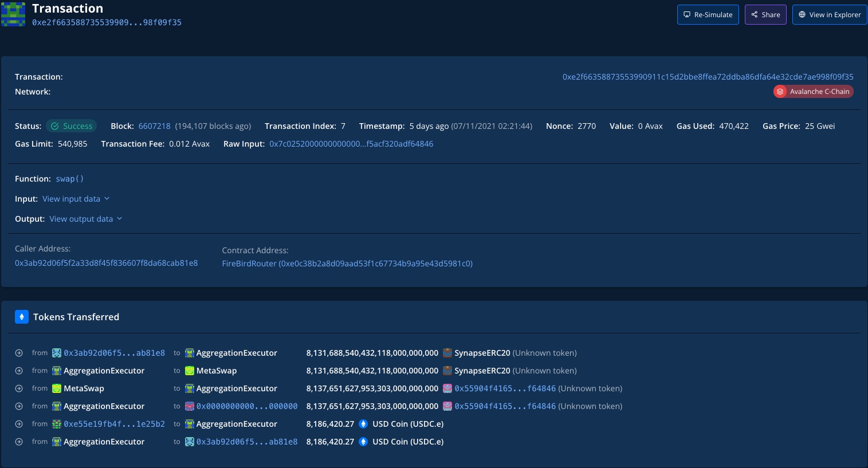Click sender identicon for 0x3ab92d06f5 in first row

[57, 353]
